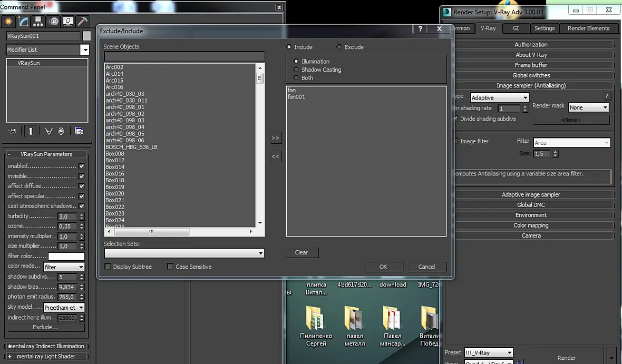Screen dimensions: 622x364
Task: Toggle cast atmospheric shadows checkbox
Action: 81,206
